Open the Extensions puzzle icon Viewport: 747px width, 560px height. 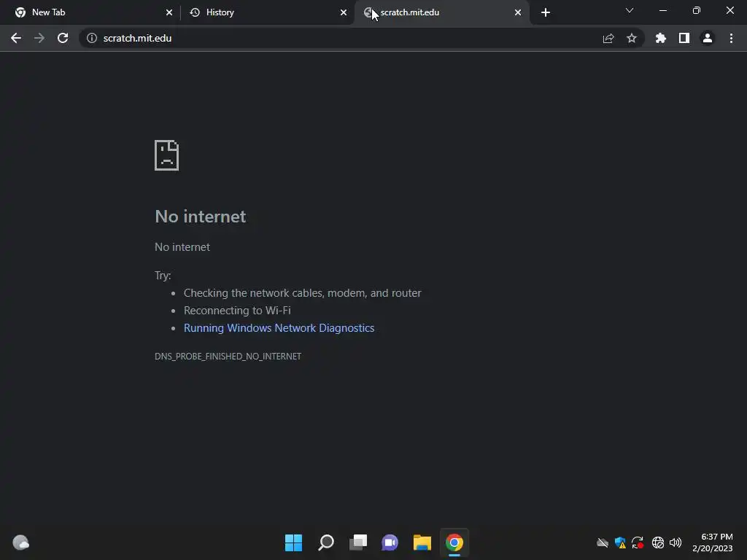(x=661, y=38)
